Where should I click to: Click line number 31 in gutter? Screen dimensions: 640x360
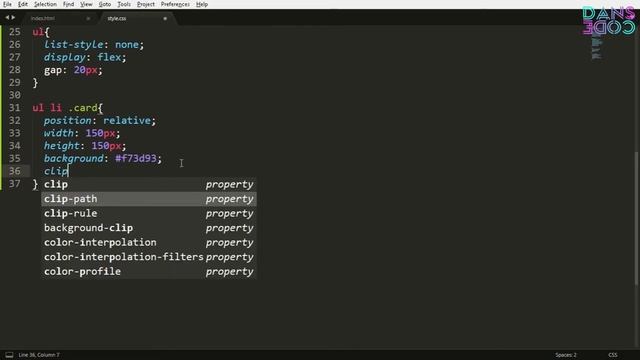(x=15, y=108)
